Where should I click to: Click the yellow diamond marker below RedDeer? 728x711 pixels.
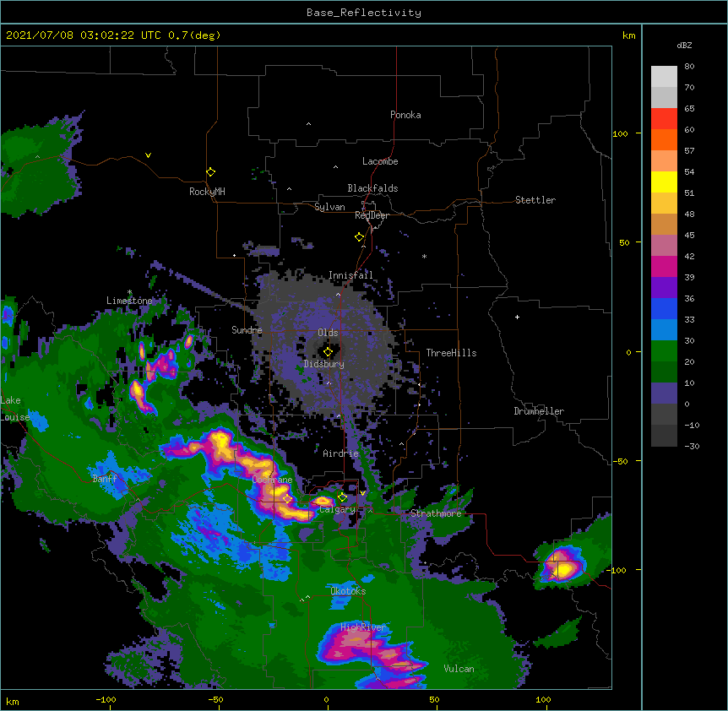pos(360,237)
